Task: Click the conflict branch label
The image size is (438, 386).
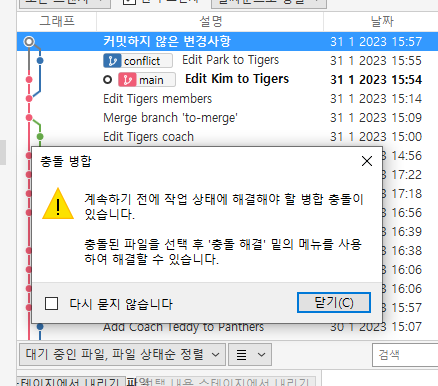Action: point(138,61)
